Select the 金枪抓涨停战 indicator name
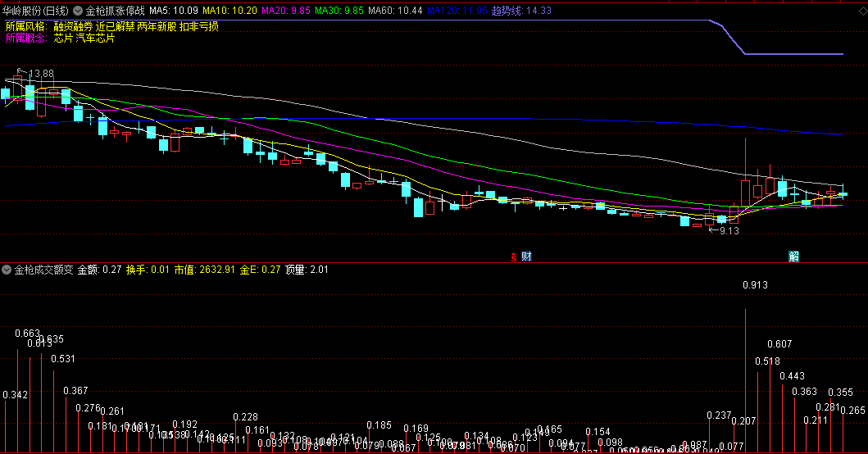Screen dimensions: 868x454 115,11
